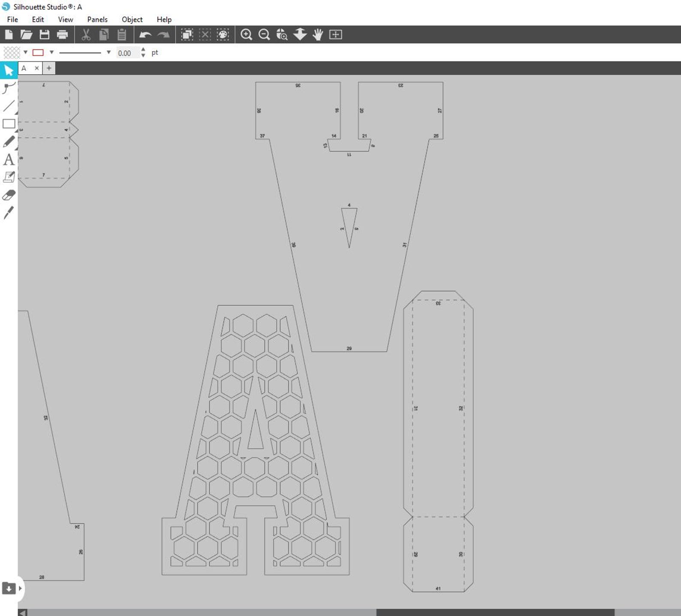Choose the Select arrow tool
This screenshot has width=681, height=616.
click(x=9, y=70)
